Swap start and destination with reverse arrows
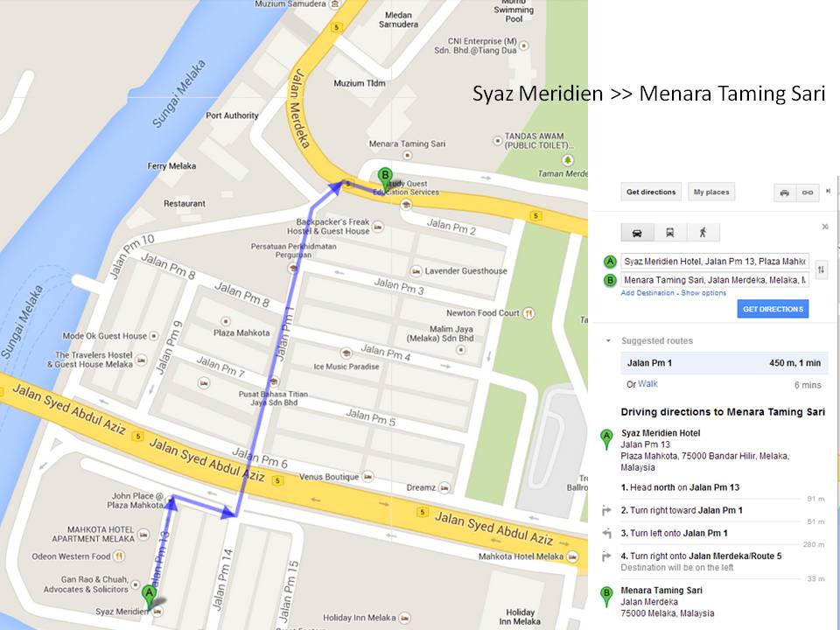 [821, 270]
